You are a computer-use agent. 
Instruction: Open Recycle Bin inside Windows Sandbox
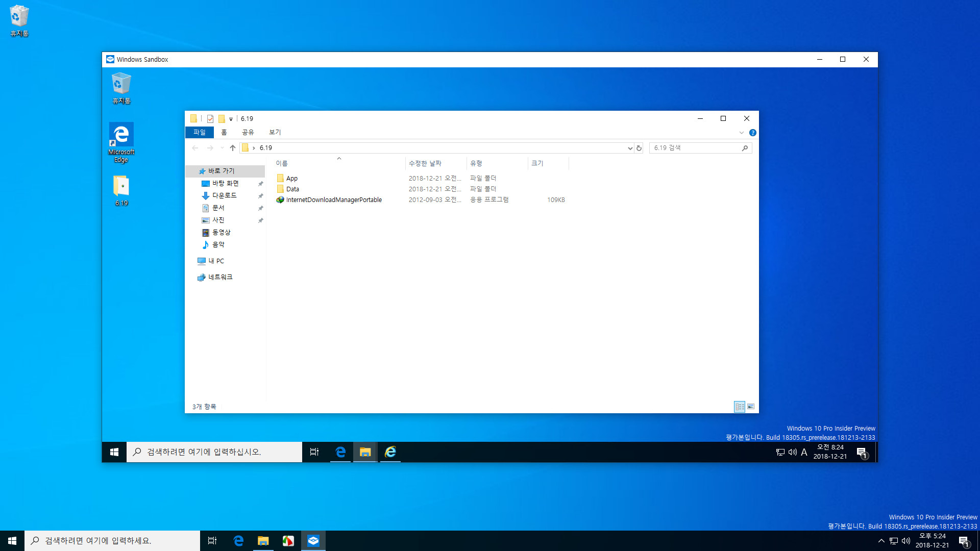coord(121,88)
